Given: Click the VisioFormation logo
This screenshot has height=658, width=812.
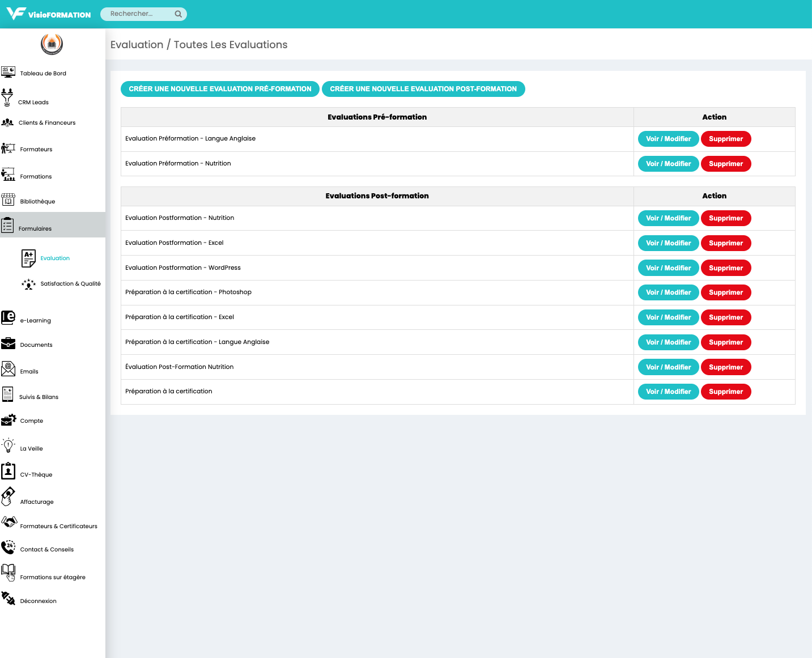Looking at the screenshot, I should [49, 14].
